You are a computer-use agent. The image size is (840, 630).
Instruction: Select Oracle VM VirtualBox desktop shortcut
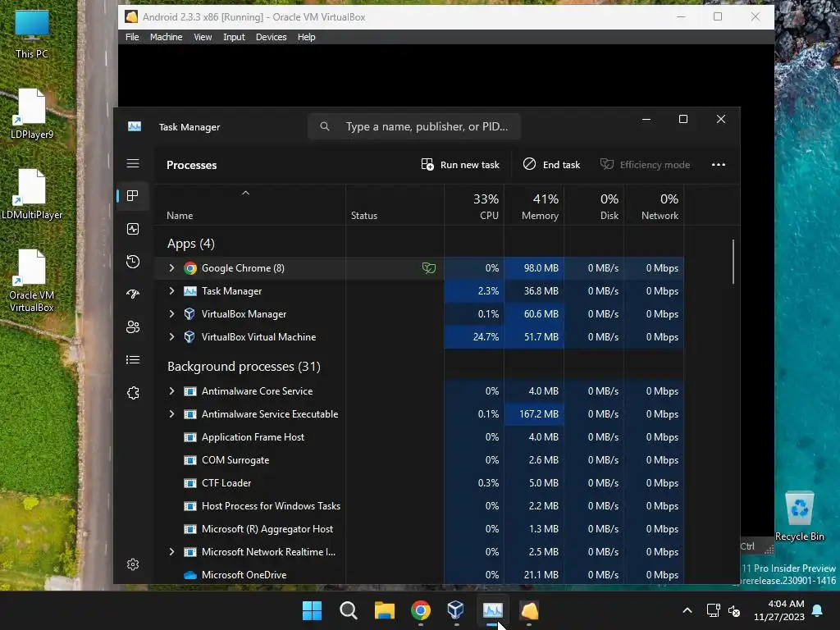tap(32, 281)
